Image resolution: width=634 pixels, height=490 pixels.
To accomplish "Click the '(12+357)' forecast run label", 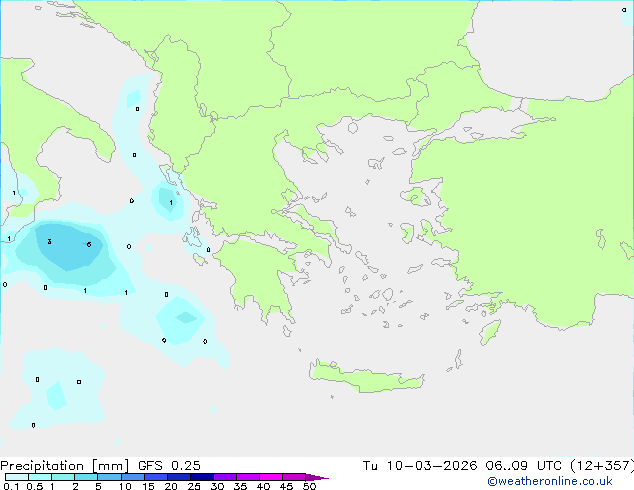I will (602, 466).
